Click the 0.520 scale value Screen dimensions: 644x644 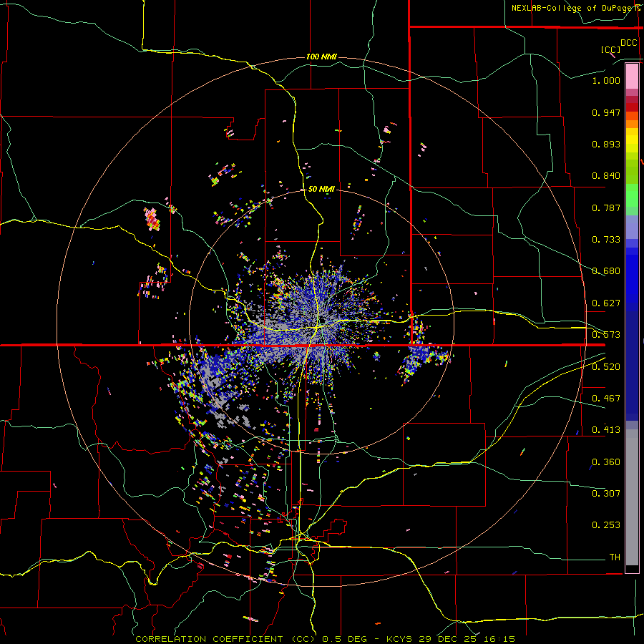[x=606, y=367]
